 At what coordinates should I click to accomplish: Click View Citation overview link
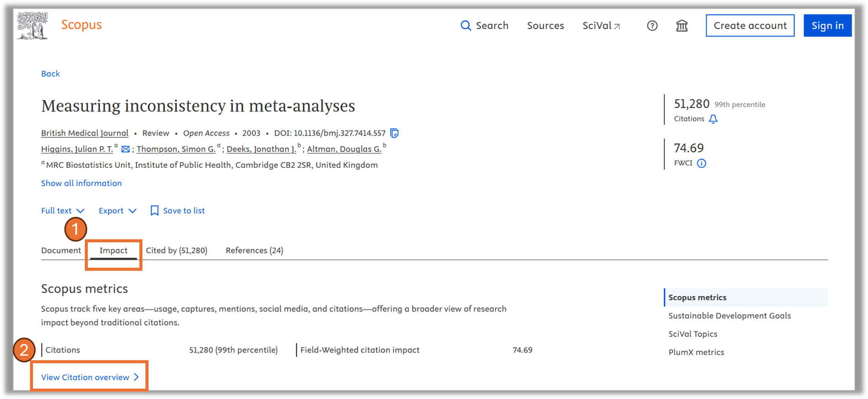90,377
